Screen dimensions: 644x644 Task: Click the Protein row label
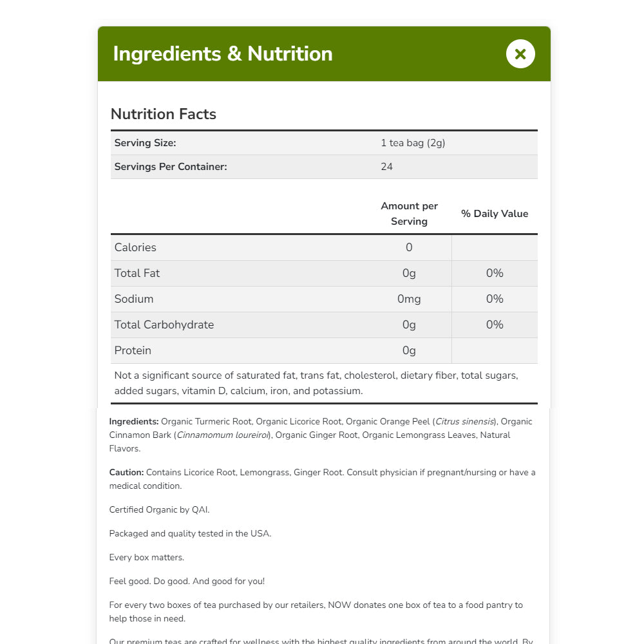point(133,350)
